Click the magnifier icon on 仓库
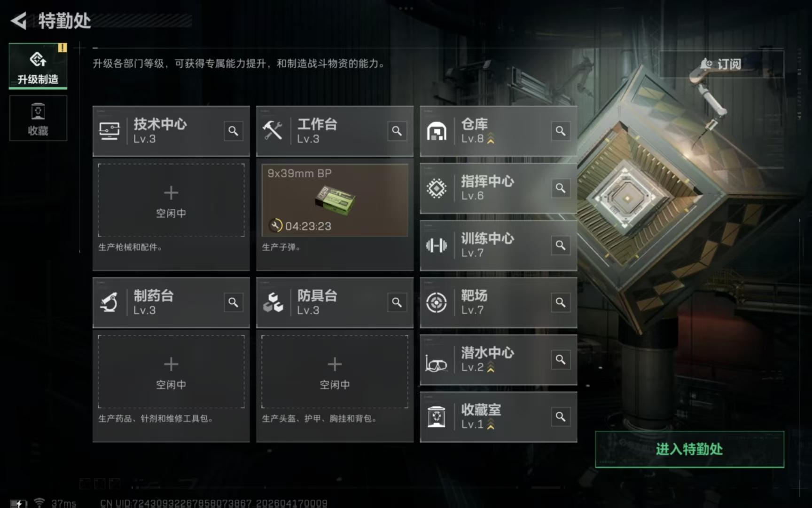The height and width of the screenshot is (508, 812). pos(561,131)
